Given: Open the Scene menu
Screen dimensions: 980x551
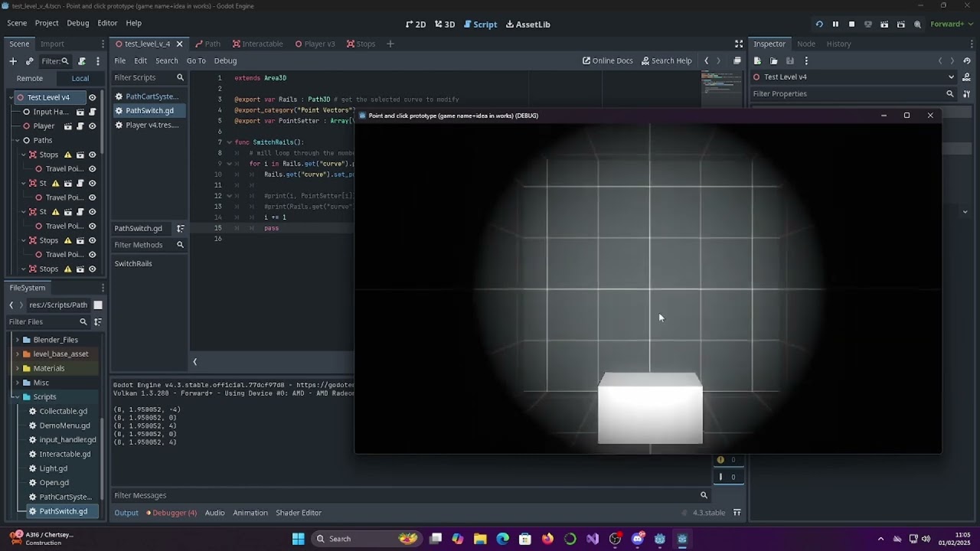Looking at the screenshot, I should pyautogui.click(x=17, y=23).
